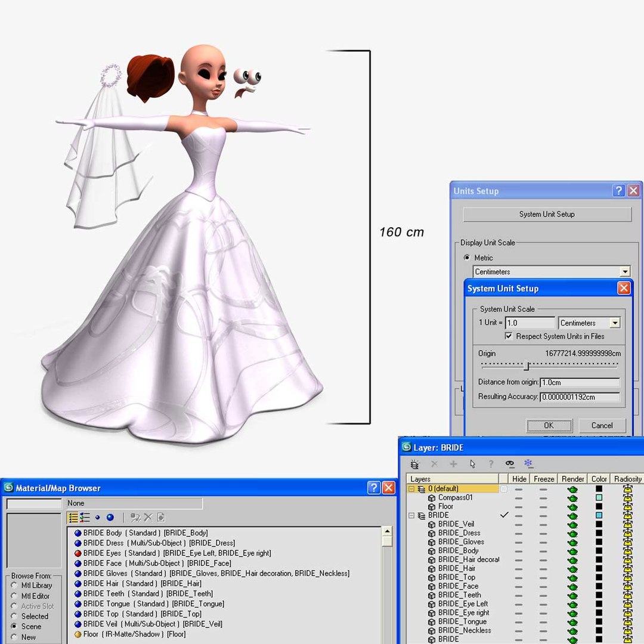Click material name field left of None

click(x=34, y=503)
